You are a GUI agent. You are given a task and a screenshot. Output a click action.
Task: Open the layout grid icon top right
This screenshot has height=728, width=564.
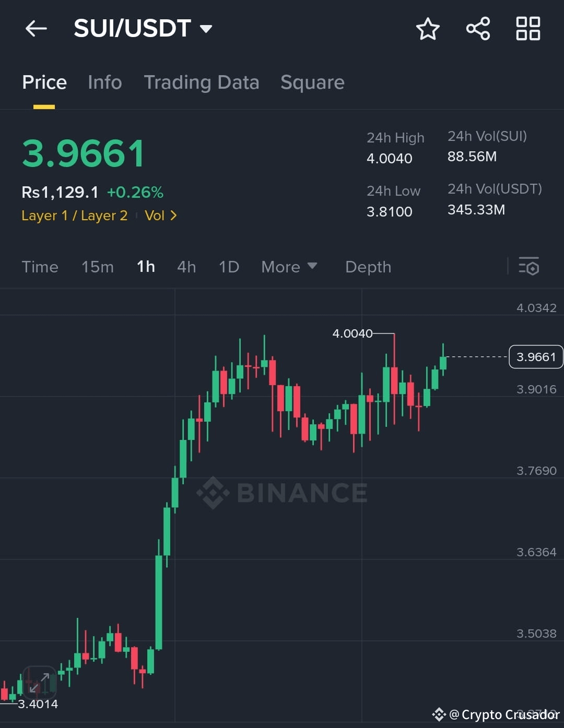(x=527, y=29)
